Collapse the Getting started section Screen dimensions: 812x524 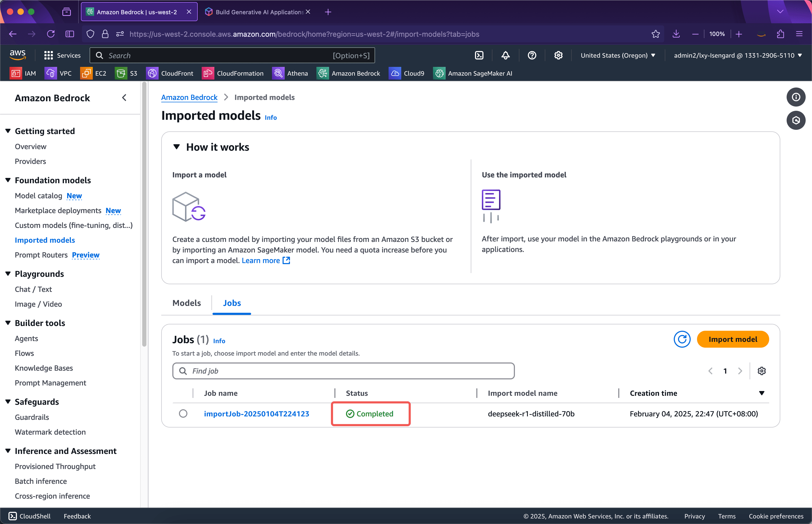[8, 131]
